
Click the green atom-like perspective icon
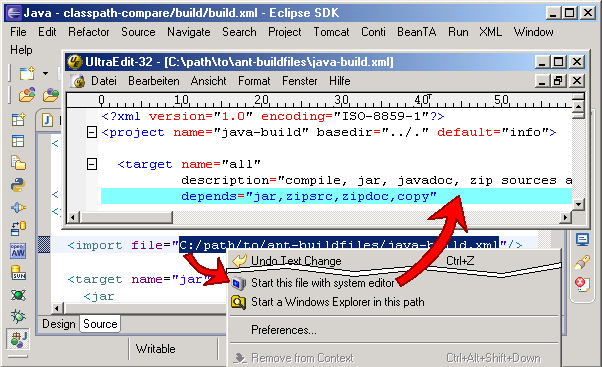18,295
